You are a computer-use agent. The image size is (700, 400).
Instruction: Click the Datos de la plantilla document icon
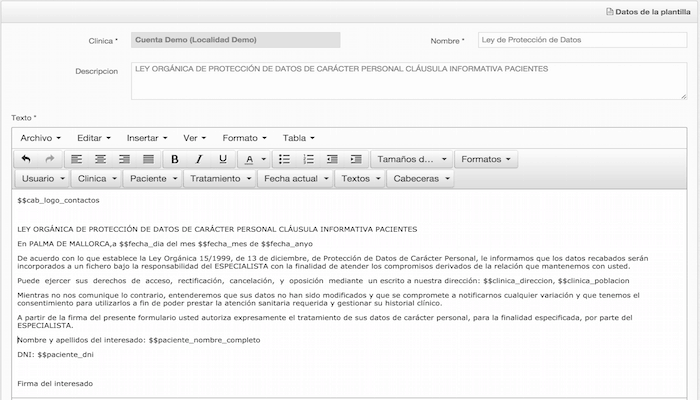[609, 12]
